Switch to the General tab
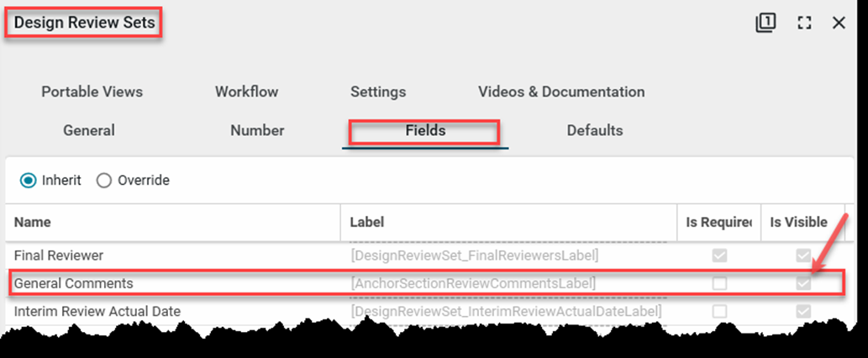 tap(89, 130)
